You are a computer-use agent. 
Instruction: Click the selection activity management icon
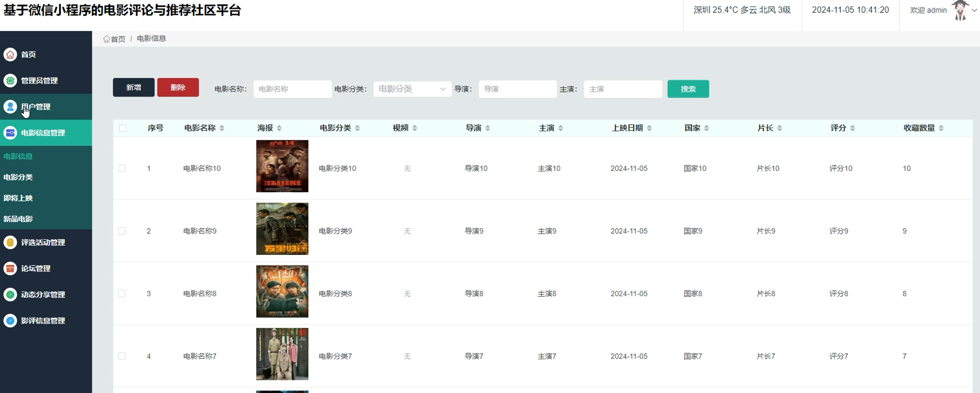pos(10,242)
